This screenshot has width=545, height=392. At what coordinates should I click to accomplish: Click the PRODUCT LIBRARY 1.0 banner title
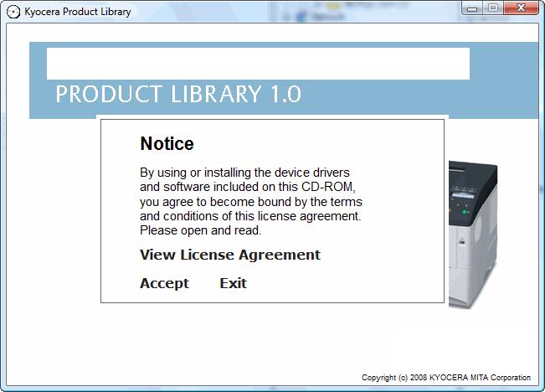178,94
